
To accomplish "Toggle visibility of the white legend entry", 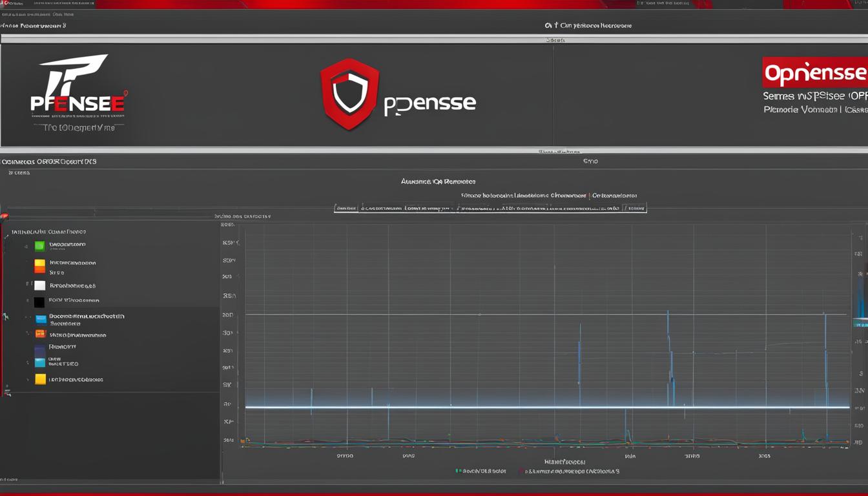I will pyautogui.click(x=41, y=285).
